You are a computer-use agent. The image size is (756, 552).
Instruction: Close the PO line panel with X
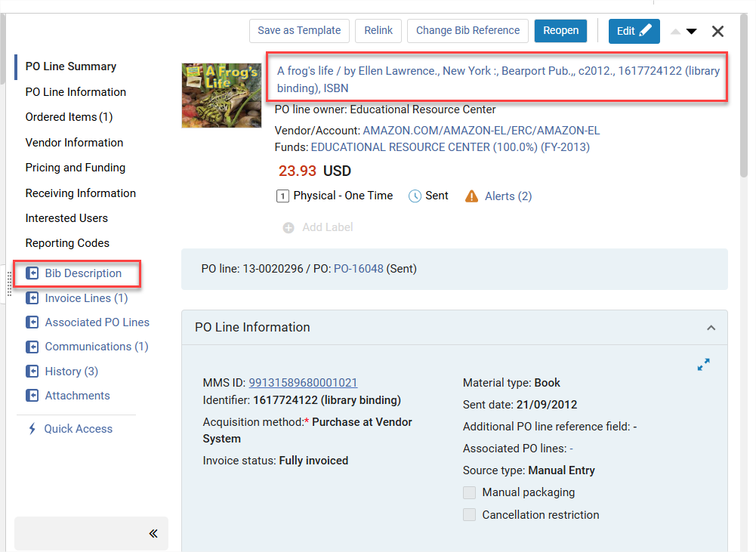[x=718, y=31]
